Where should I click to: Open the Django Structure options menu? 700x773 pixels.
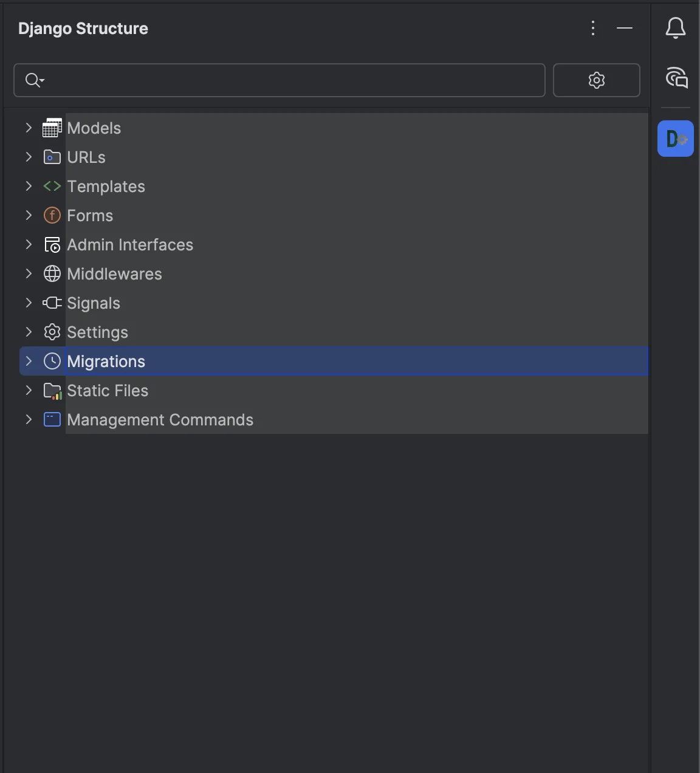pos(593,28)
